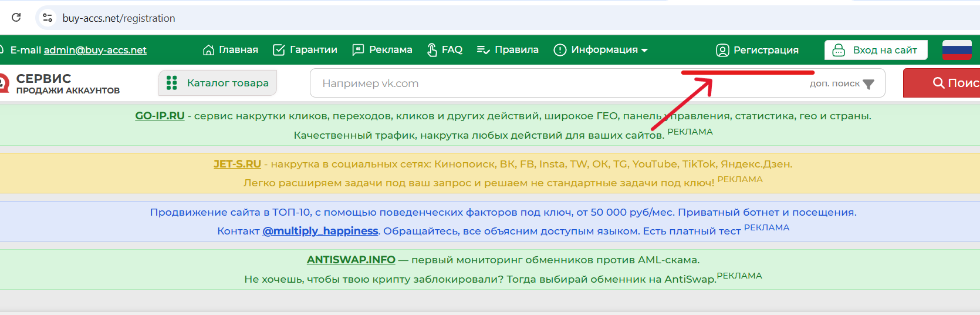Select the Russian flag language switcher
This screenshot has width=980, height=315.
tap(957, 50)
